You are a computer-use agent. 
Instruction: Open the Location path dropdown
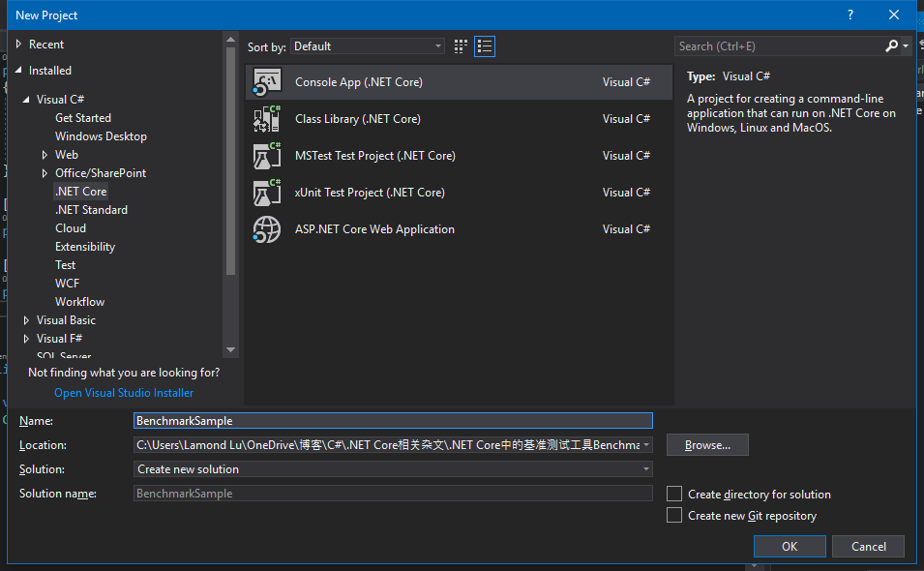[646, 445]
